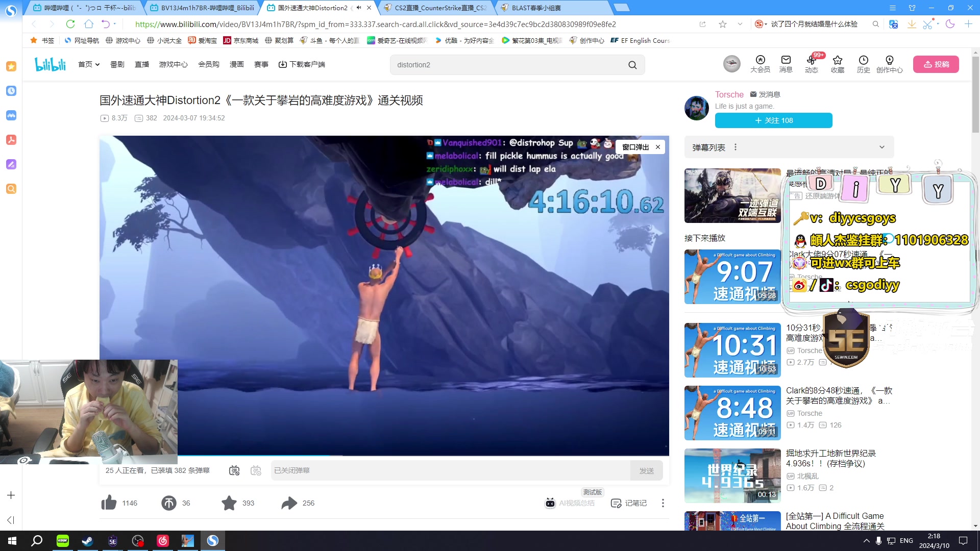The width and height of the screenshot is (980, 551).
Task: Toggle the danmaku settings shield icon
Action: click(x=256, y=470)
